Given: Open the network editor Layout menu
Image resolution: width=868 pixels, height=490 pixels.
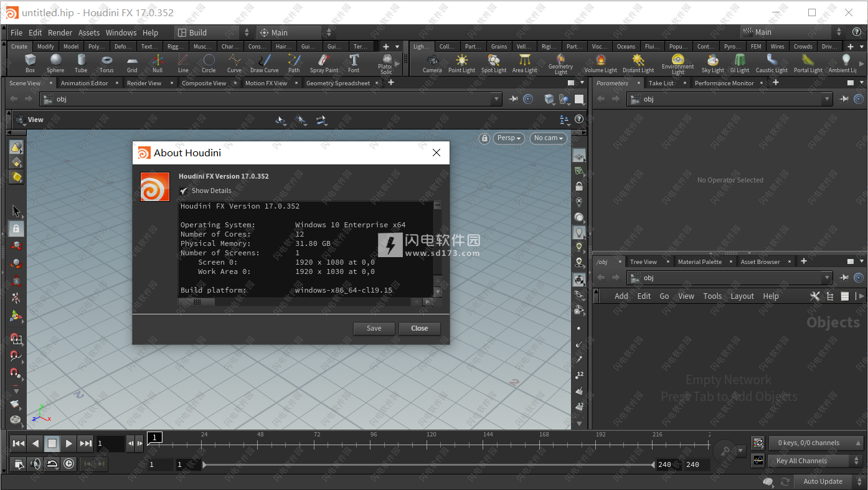Looking at the screenshot, I should [742, 296].
